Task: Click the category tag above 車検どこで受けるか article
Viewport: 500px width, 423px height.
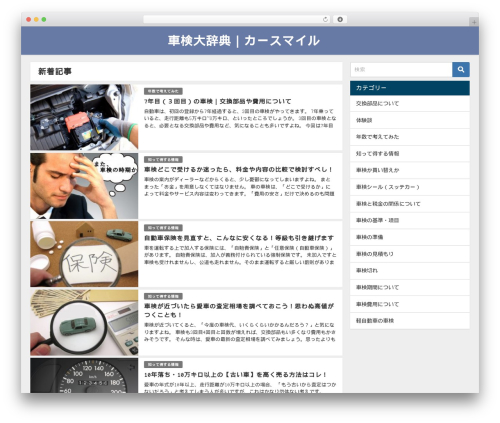Action: [163, 159]
